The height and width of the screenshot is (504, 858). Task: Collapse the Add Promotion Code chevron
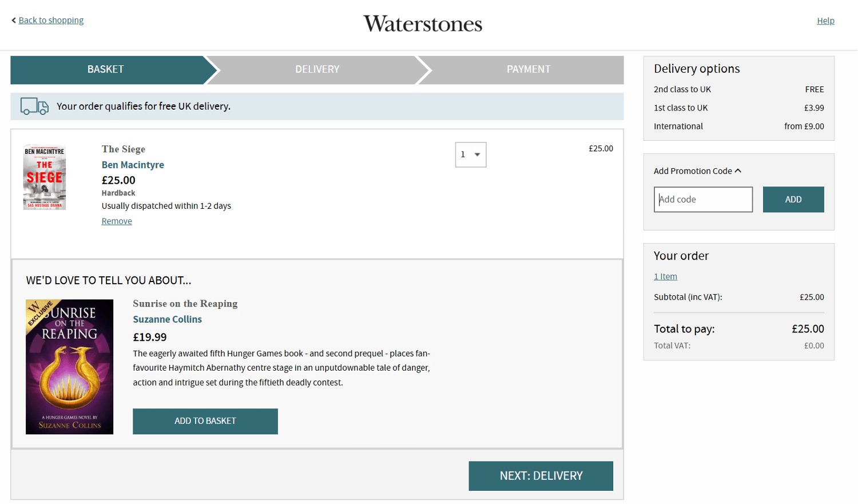(738, 170)
